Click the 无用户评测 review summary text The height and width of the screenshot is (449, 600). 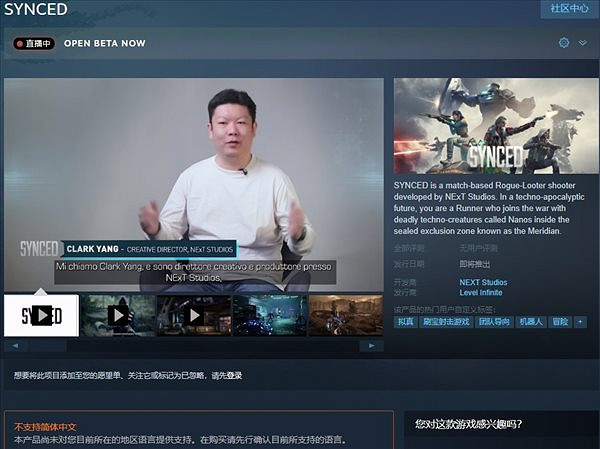pyautogui.click(x=479, y=248)
